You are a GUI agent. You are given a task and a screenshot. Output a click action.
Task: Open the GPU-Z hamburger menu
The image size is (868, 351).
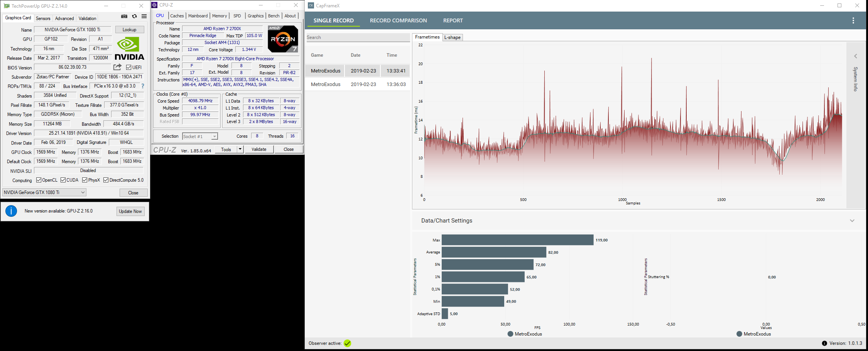144,16
